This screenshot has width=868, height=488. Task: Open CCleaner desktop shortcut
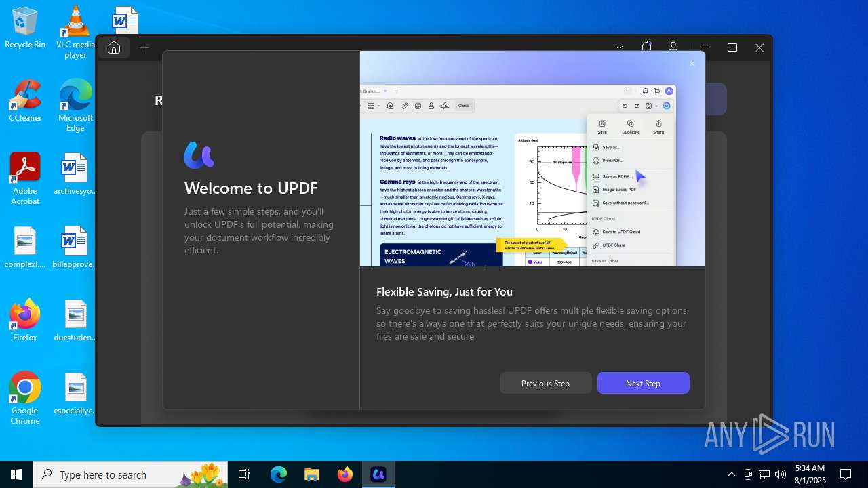pos(25,101)
